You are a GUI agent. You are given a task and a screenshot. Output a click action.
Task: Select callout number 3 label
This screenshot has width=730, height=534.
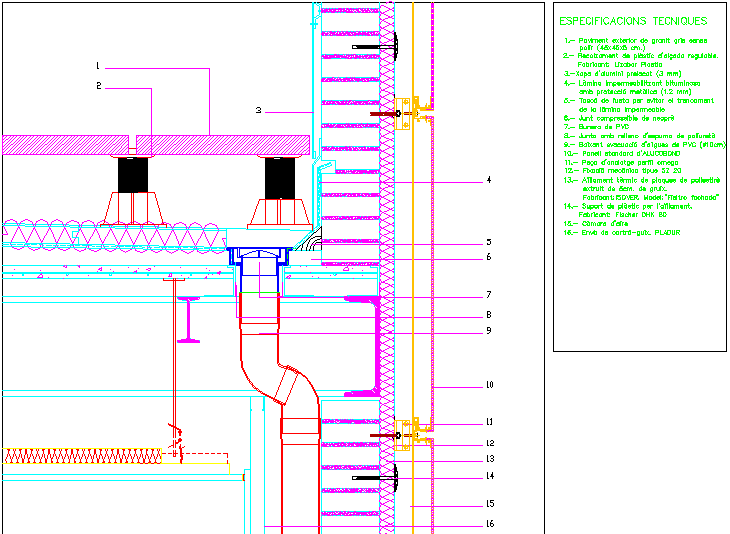[x=258, y=110]
